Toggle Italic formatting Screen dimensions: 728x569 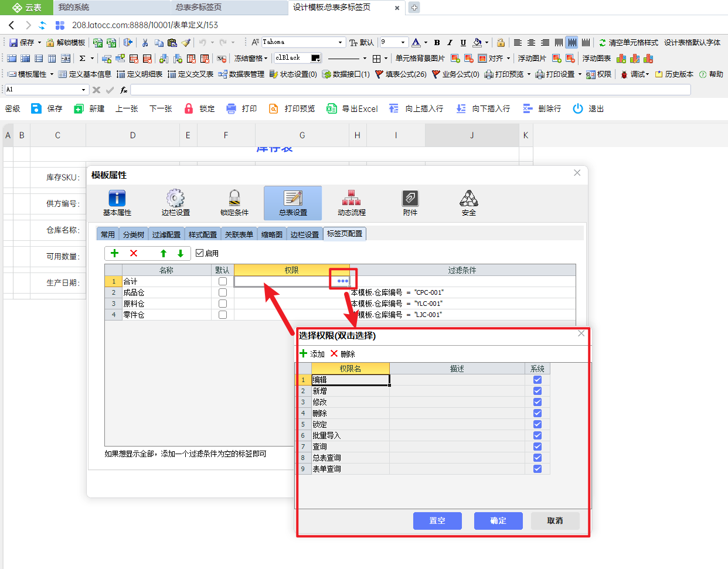450,42
